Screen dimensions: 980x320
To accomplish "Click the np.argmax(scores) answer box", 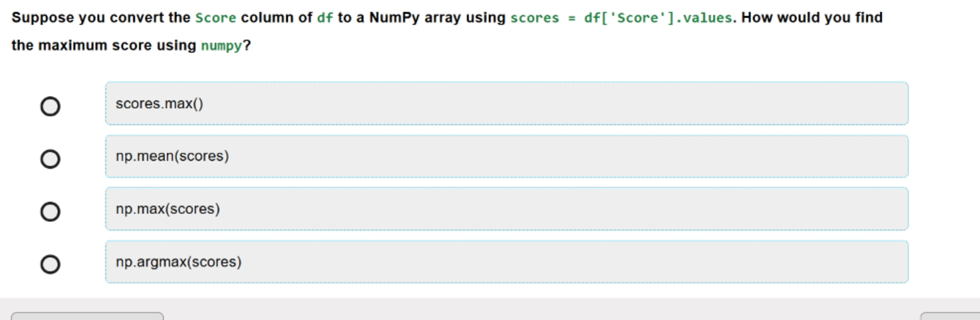I will tap(507, 262).
